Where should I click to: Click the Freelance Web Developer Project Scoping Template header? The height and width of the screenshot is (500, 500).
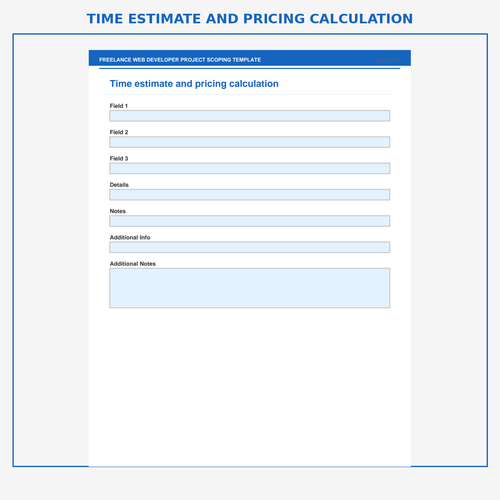tap(180, 60)
